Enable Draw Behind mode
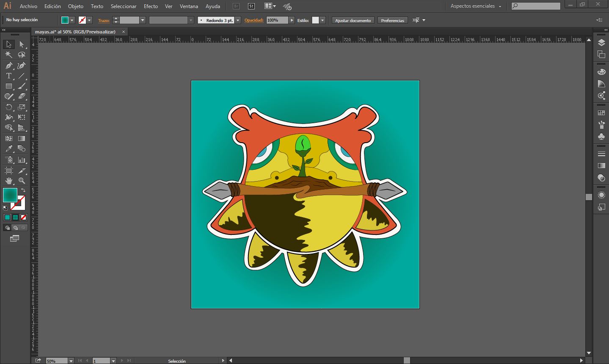 (15, 228)
